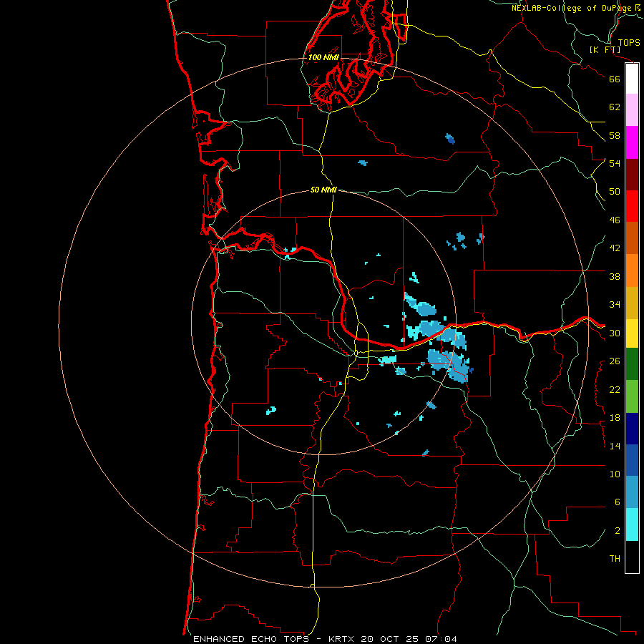Screen dimensions: 644x644
Task: Click the legend value 6
Action: pos(618,502)
